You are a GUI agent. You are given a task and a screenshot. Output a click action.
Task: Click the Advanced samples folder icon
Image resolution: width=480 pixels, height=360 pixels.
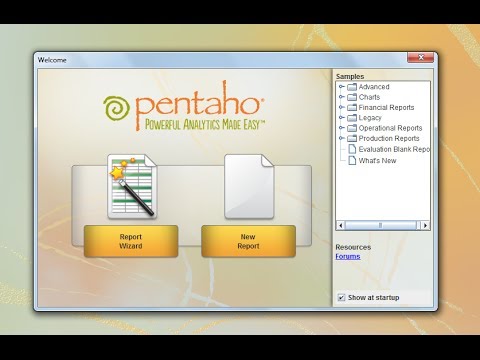click(x=352, y=87)
